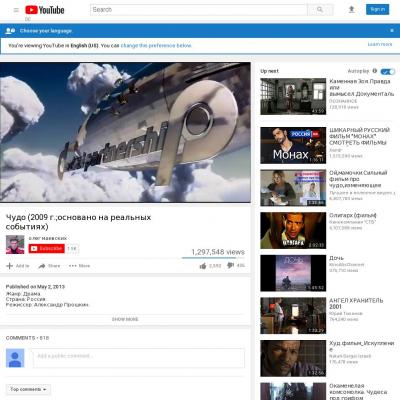Open the More actions menu

79,266
